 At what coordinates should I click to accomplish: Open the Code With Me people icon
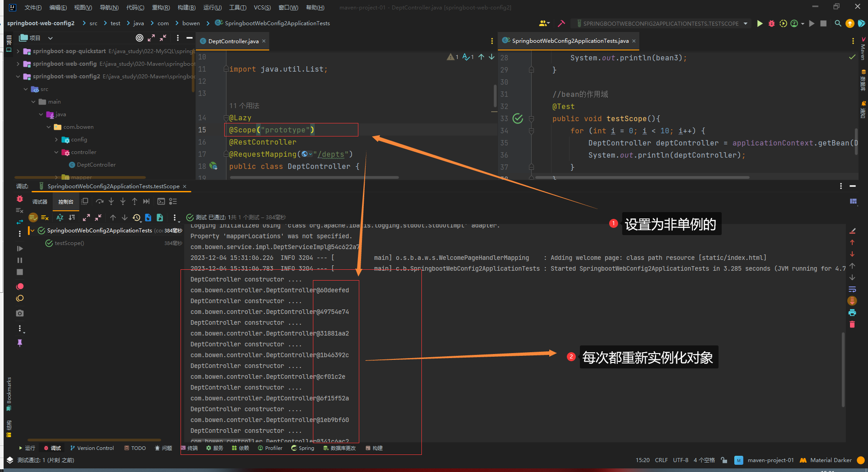(543, 23)
